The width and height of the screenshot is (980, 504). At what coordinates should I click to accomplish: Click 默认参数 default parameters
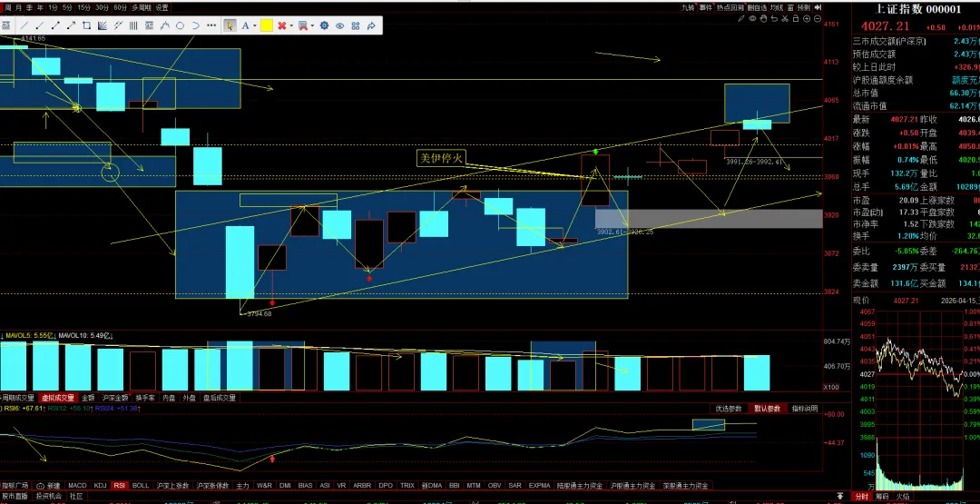click(x=767, y=409)
